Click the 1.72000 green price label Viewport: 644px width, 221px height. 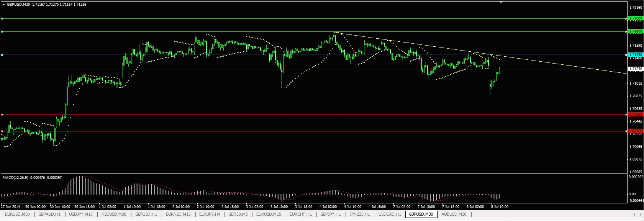[636, 18]
